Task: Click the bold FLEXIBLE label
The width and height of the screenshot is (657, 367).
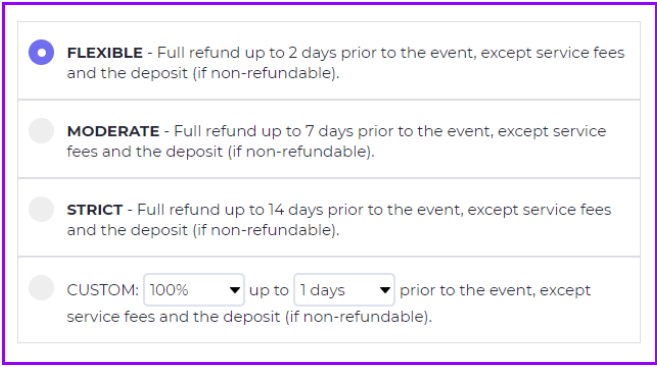Action: [x=105, y=53]
